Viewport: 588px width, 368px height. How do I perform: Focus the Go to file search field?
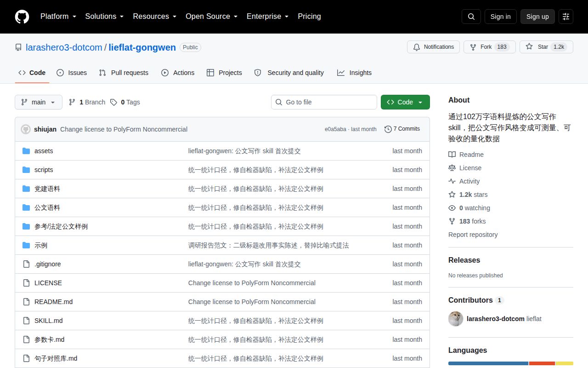tap(324, 102)
